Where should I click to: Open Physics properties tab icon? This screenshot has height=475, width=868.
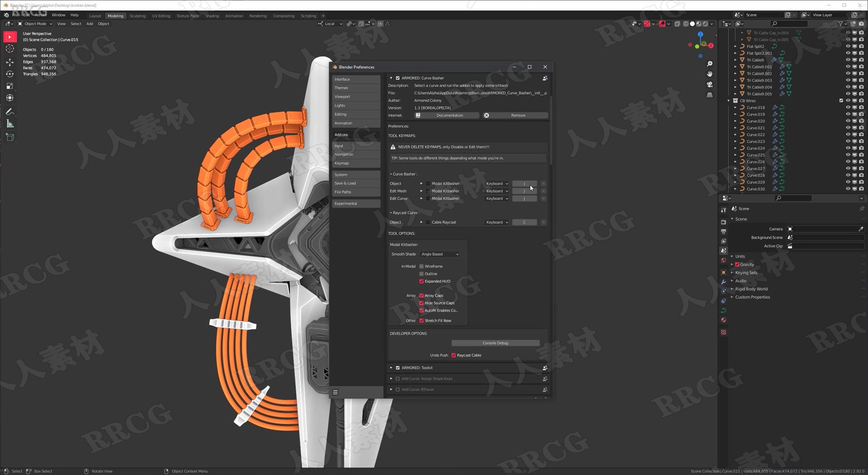723,291
